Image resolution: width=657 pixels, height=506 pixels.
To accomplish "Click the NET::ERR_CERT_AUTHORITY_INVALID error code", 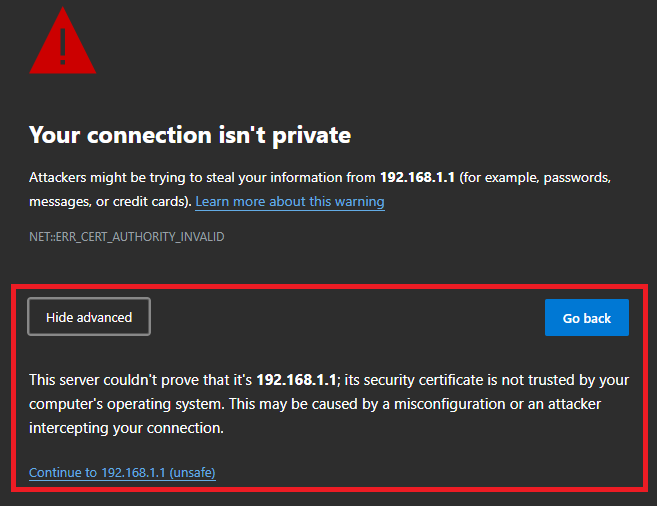I will (127, 237).
